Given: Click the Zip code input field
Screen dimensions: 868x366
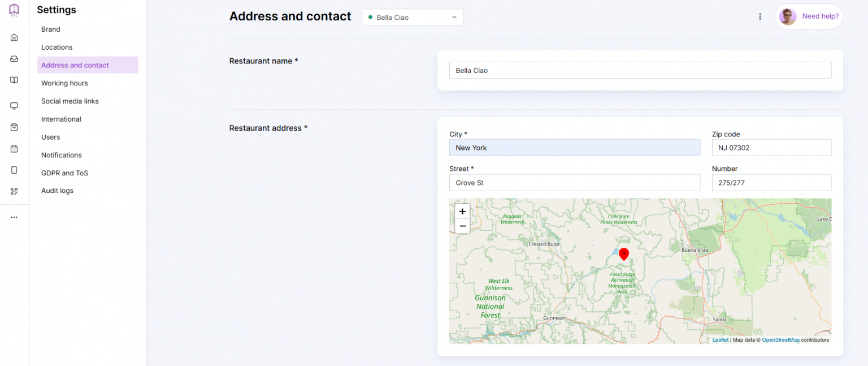Looking at the screenshot, I should click(x=771, y=148).
